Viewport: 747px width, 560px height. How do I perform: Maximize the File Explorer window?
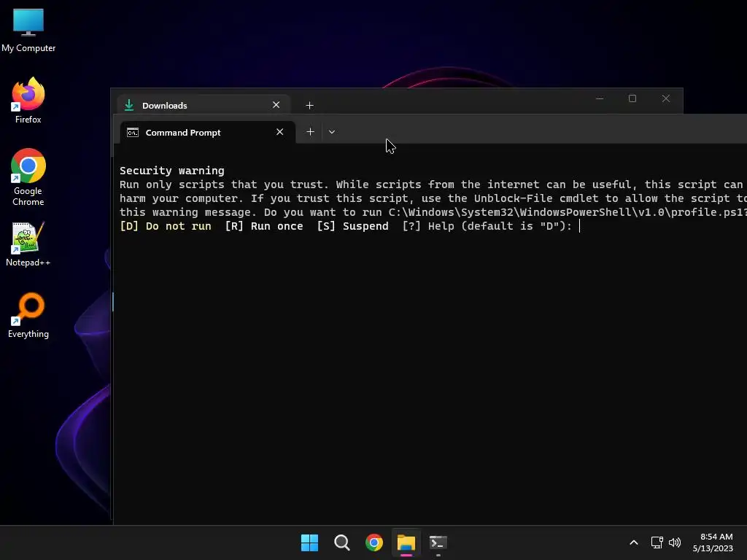coord(632,98)
